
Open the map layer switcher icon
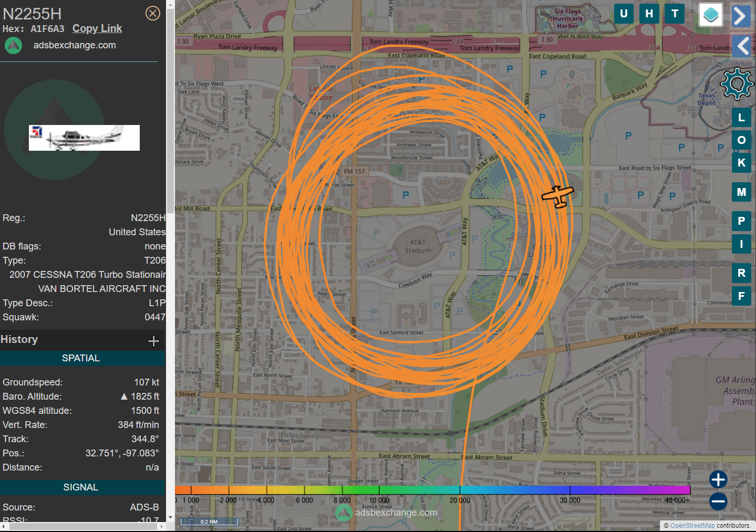711,15
